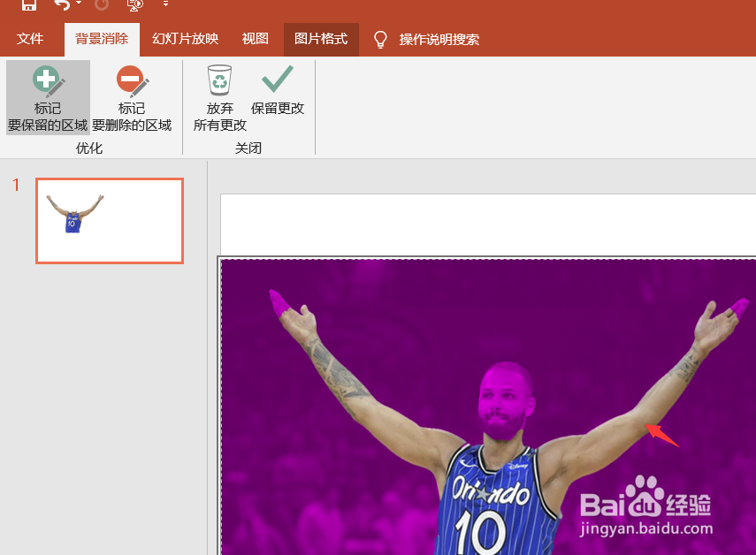Viewport: 756px width, 555px height.
Task: Click the 操作说明搜索 search box
Action: tap(439, 39)
